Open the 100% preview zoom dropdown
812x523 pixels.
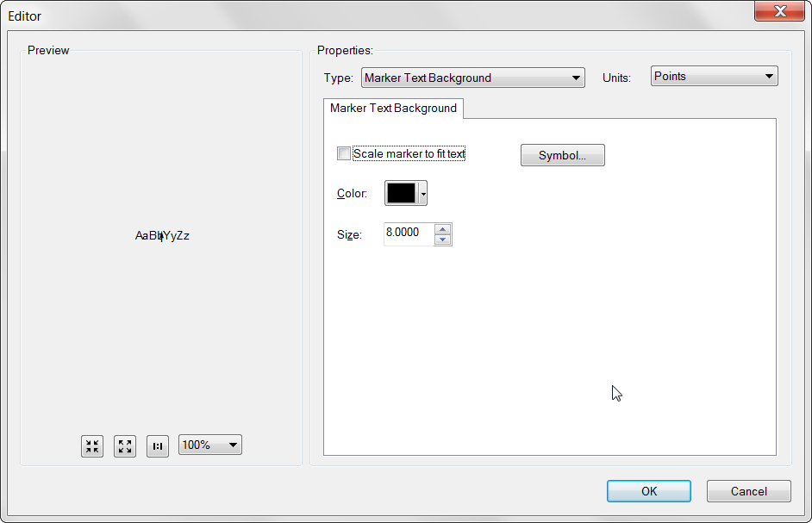click(x=209, y=445)
